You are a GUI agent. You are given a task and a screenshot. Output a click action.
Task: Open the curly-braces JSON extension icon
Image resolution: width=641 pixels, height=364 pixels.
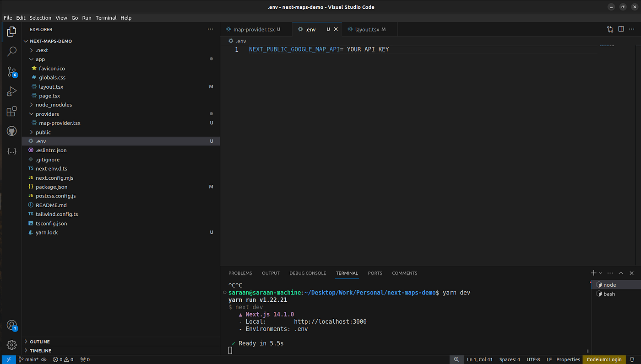pyautogui.click(x=11, y=151)
